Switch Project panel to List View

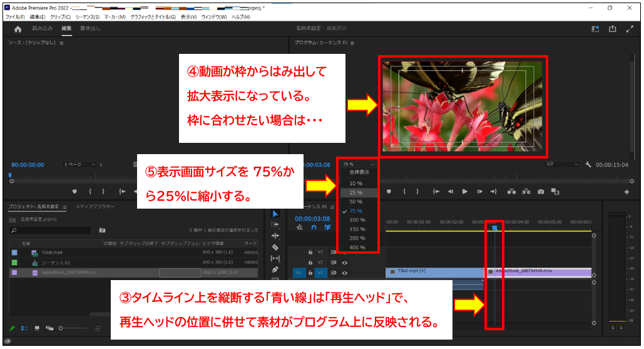click(x=24, y=328)
